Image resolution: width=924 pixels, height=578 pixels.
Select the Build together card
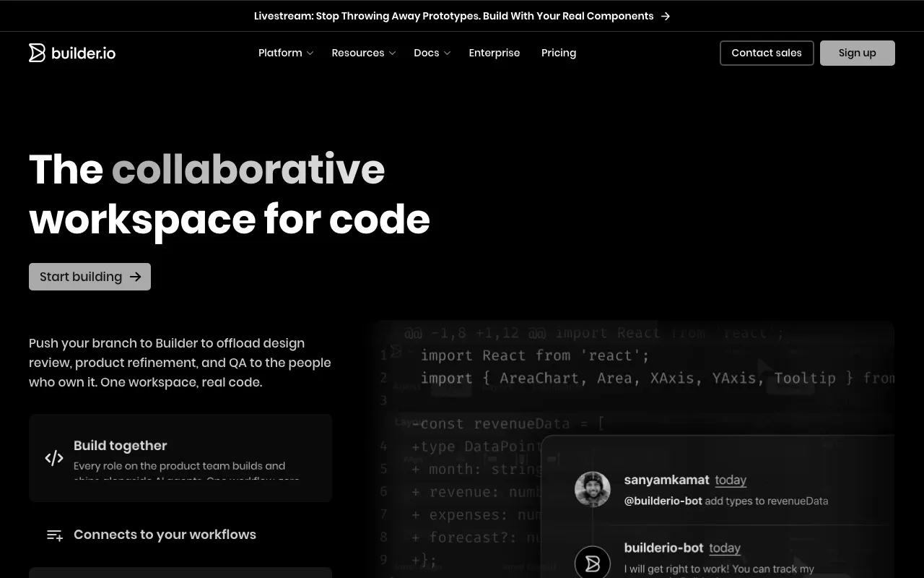point(180,457)
